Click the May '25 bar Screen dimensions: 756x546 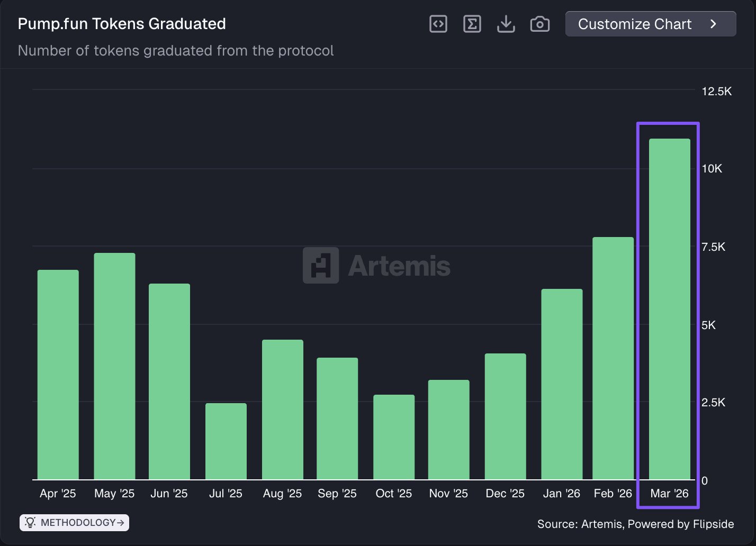pyautogui.click(x=114, y=366)
